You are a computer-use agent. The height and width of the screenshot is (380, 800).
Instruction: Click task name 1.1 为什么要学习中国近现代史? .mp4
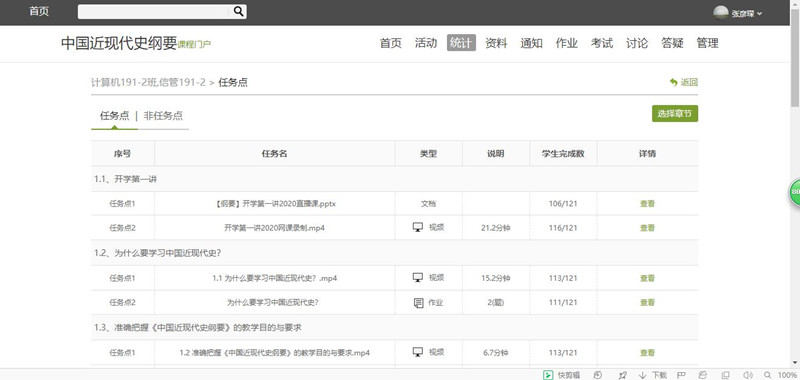coord(274,278)
